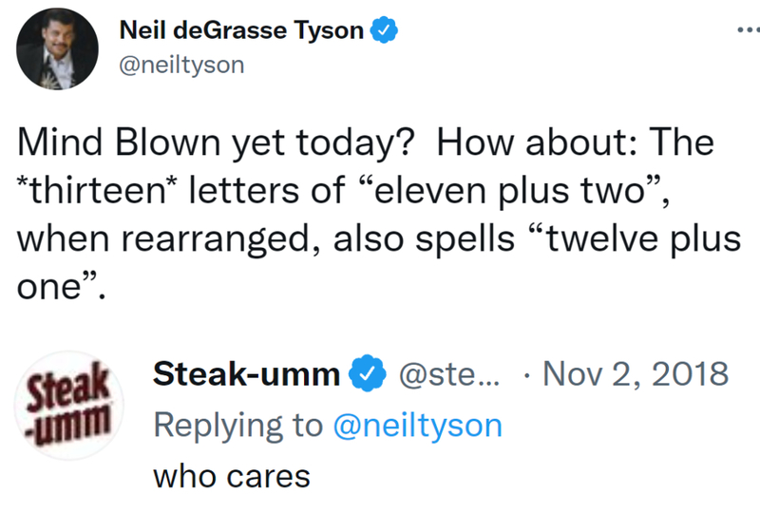760x532 pixels.
Task: Click the "Replying to" label
Action: (x=238, y=426)
